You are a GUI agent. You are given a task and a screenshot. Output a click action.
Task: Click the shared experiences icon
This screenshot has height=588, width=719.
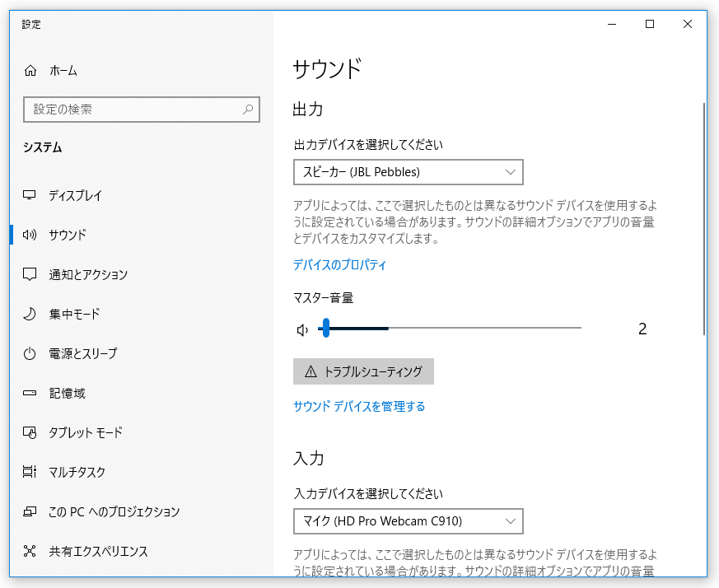click(30, 551)
